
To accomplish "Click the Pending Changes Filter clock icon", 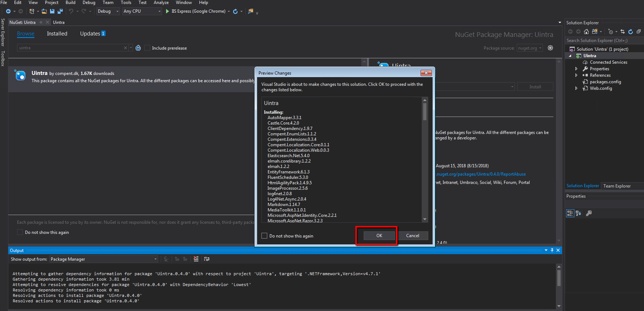I will pyautogui.click(x=611, y=31).
